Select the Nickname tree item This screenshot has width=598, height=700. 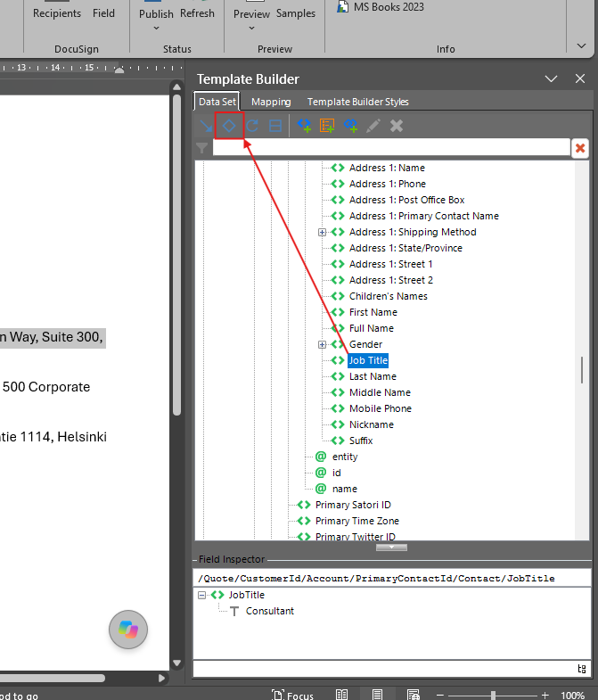372,424
